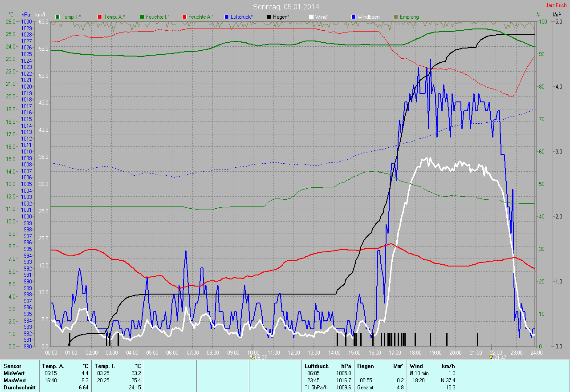Click the Sensor header in the stats table
Image resolution: width=570 pixels, height=392 pixels.
click(x=12, y=366)
